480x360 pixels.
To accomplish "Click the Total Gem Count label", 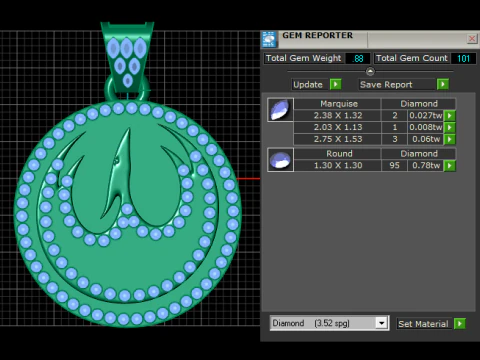I will pos(412,58).
